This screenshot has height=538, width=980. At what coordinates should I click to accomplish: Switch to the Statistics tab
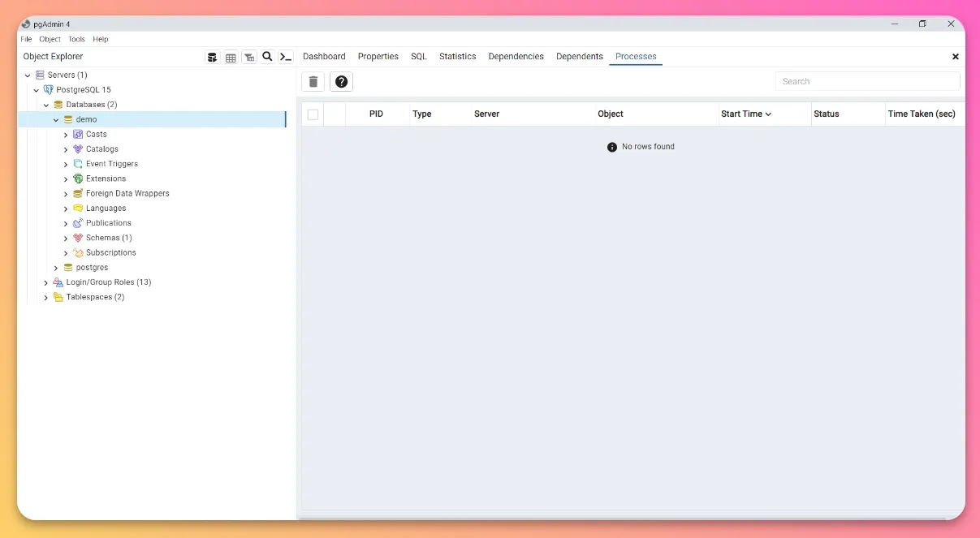458,57
